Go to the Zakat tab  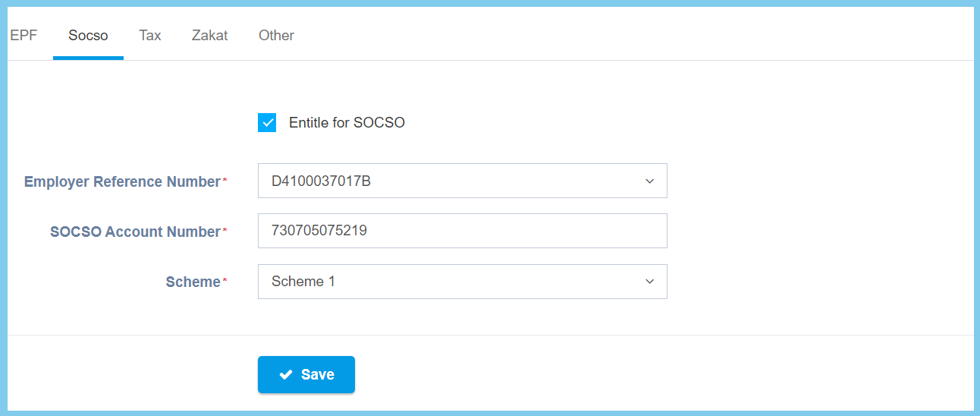209,36
